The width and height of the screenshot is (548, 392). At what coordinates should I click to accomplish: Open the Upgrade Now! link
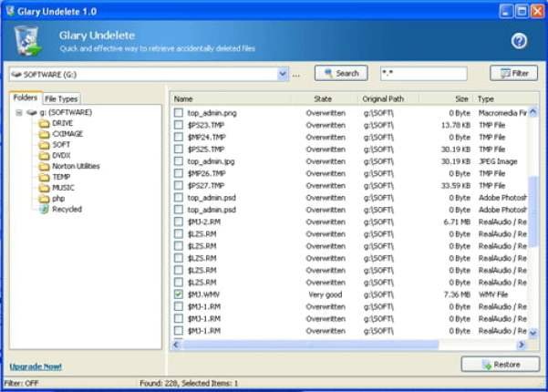pos(36,366)
